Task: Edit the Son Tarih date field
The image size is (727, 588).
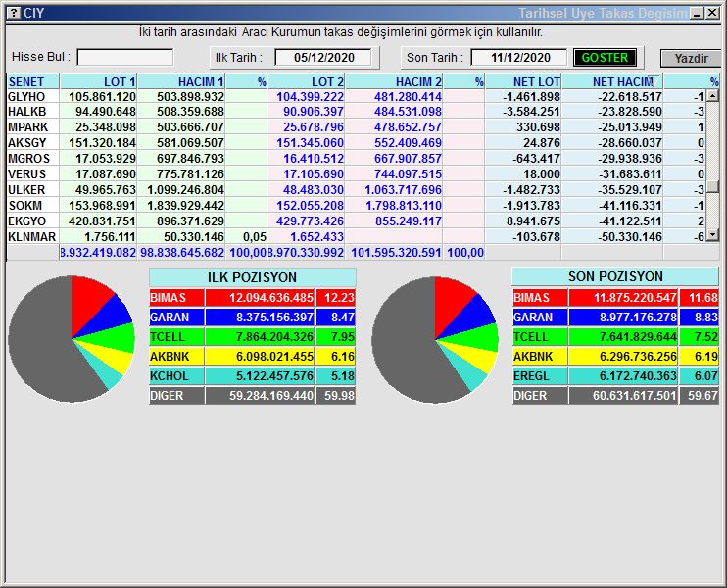Action: tap(520, 58)
